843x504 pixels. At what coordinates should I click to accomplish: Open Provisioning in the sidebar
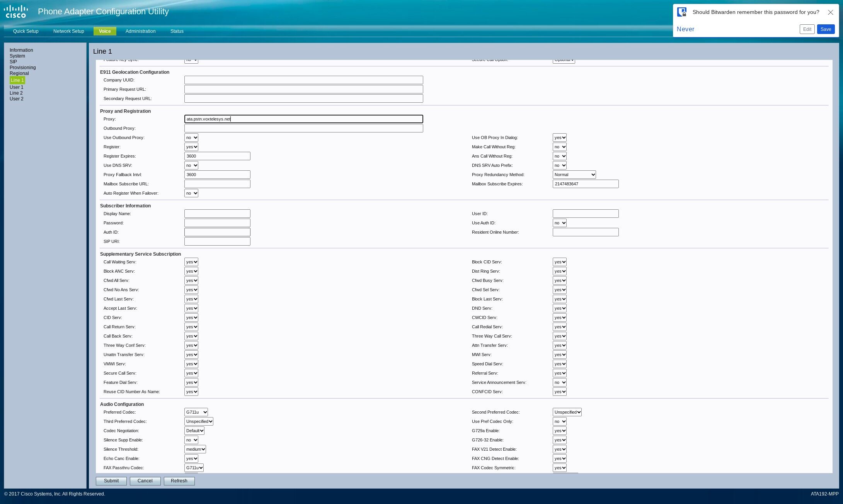coord(23,68)
